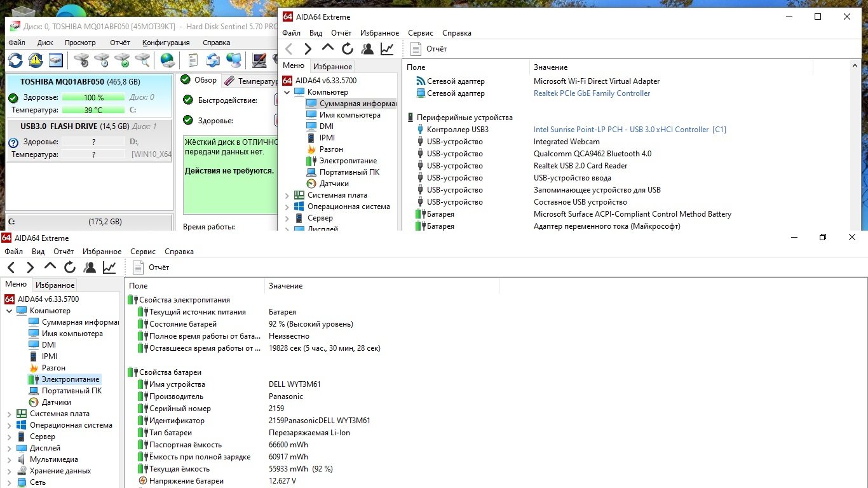Click the up arrow in the upper AIDA64 toolbar
The image size is (868, 488).
(328, 49)
